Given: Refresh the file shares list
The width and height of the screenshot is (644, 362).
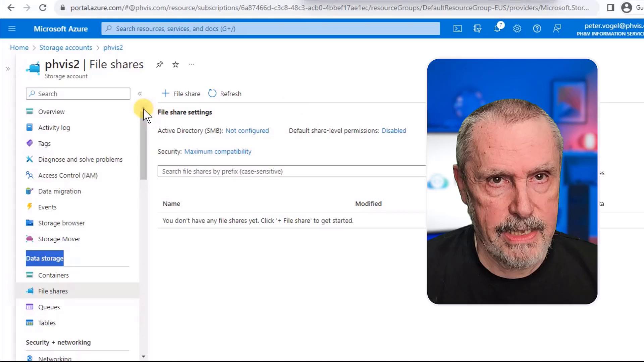Looking at the screenshot, I should [225, 94].
